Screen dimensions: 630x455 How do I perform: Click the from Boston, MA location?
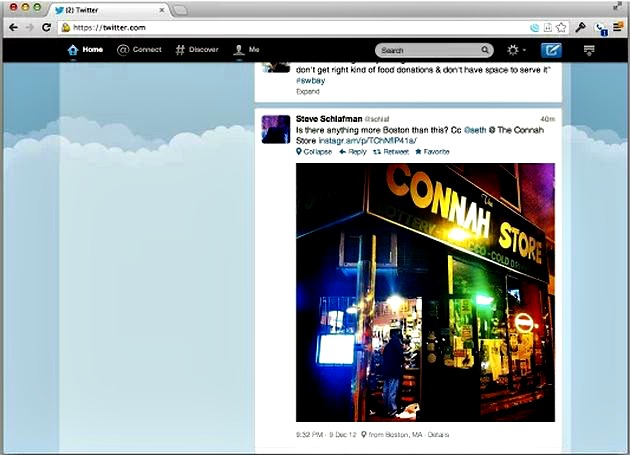[x=392, y=435]
